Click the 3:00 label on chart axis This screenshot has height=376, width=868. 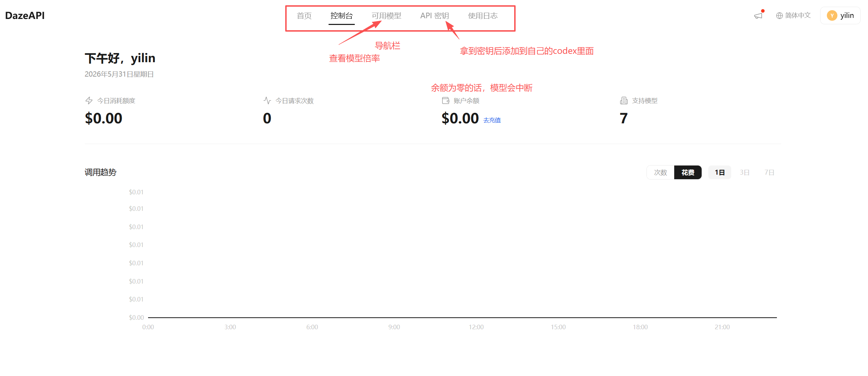[230, 327]
